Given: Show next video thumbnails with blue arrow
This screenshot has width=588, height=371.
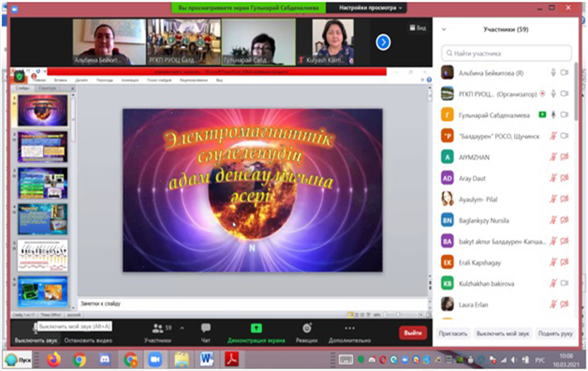Looking at the screenshot, I should 383,42.
